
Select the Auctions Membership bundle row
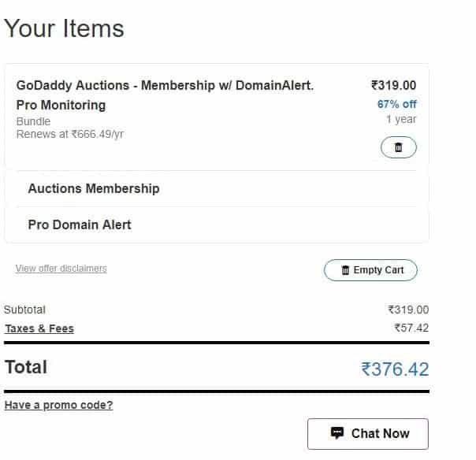tap(216, 188)
